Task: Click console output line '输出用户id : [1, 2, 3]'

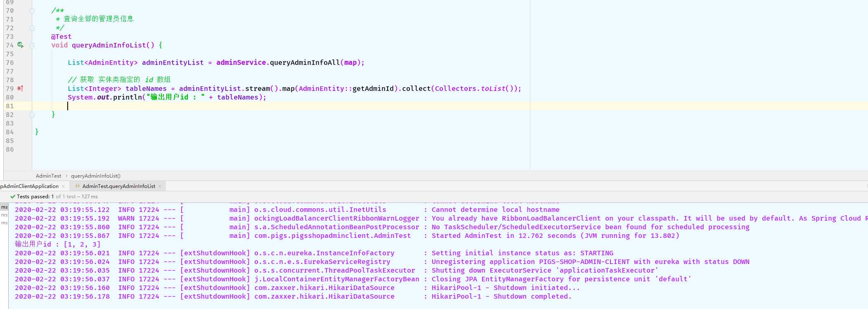Action: pyautogui.click(x=58, y=245)
